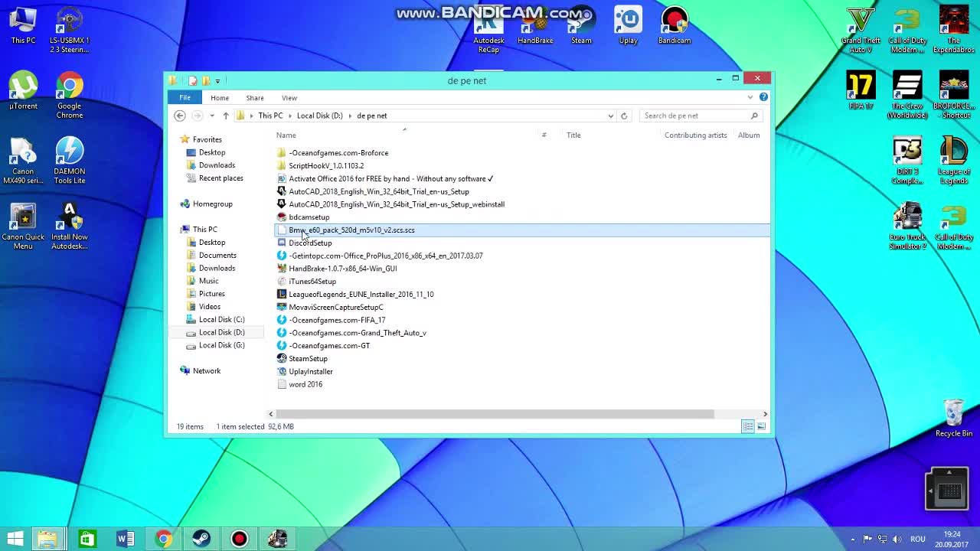The height and width of the screenshot is (551, 980).
Task: Select Uplay desktop shortcut
Action: 628,26
